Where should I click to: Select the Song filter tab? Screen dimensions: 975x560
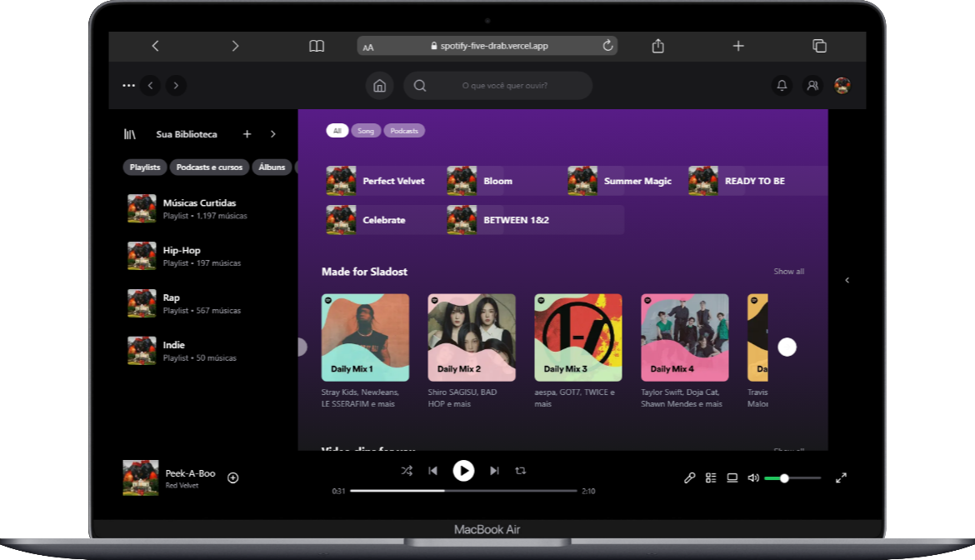point(366,130)
